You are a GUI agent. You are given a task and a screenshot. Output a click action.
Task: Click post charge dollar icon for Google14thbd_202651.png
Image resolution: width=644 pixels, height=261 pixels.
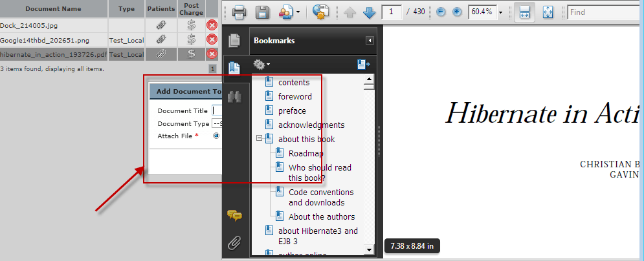191,40
